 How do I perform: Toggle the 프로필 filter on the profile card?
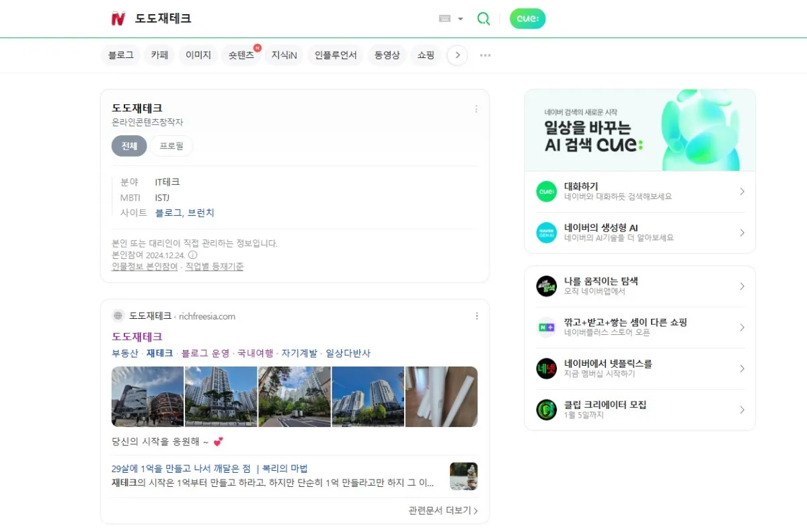click(x=171, y=145)
